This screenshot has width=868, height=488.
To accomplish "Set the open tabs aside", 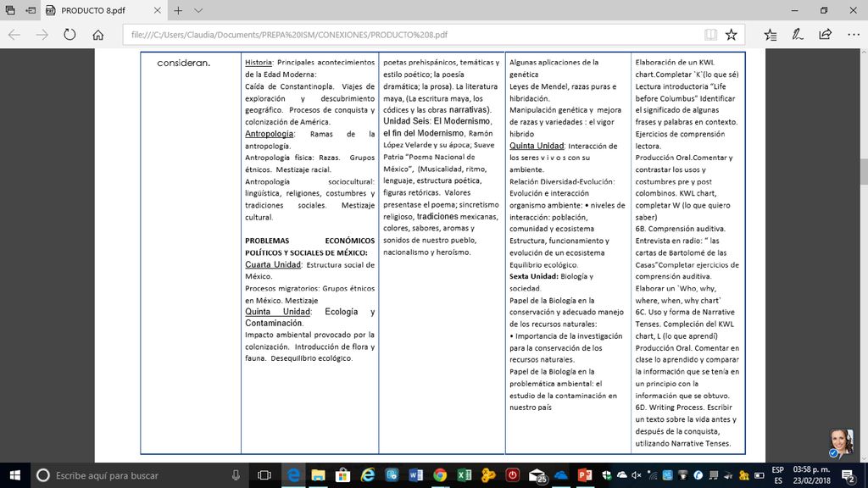I will (31, 10).
